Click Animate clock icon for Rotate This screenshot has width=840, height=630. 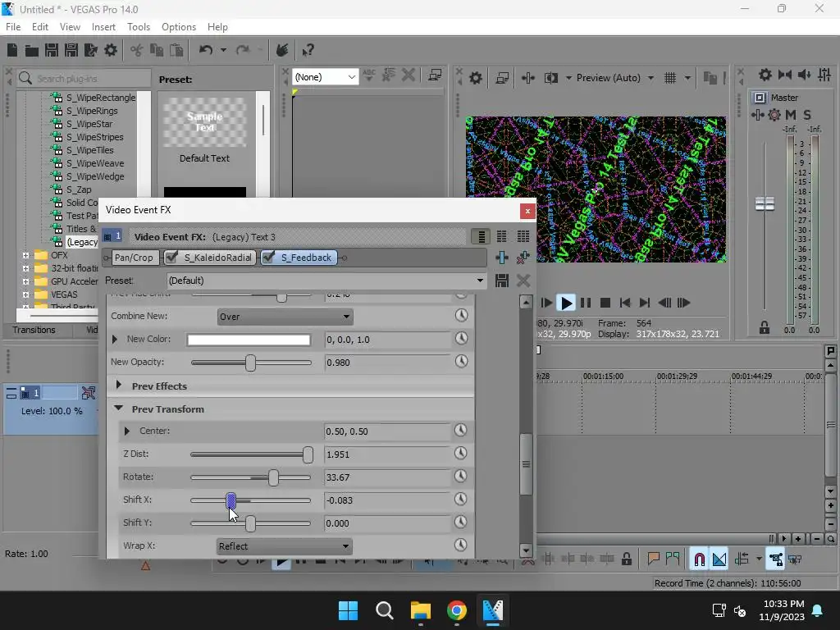click(x=461, y=477)
